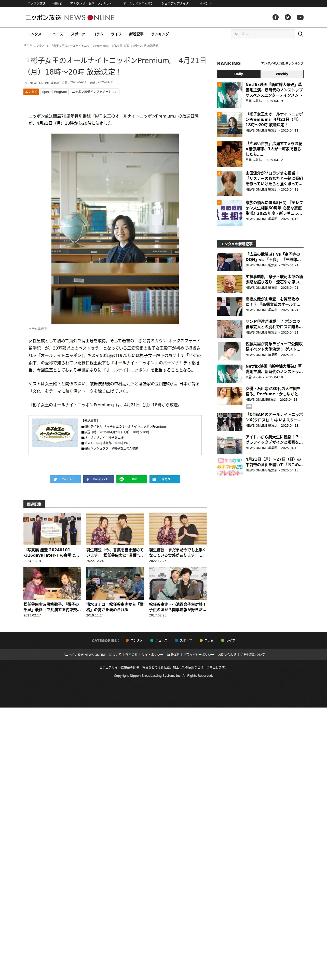Open スポーツ in main navigation
327x980 pixels.
click(x=78, y=34)
